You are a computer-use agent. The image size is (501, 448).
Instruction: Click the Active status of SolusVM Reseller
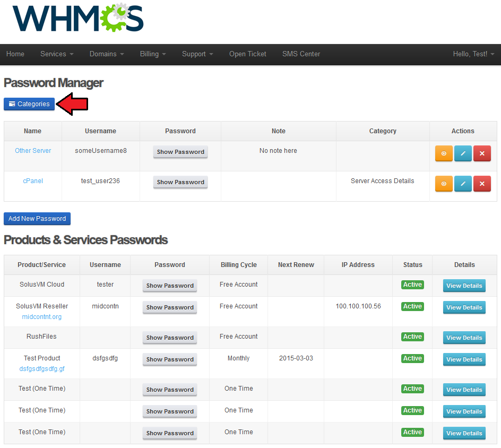click(x=412, y=306)
